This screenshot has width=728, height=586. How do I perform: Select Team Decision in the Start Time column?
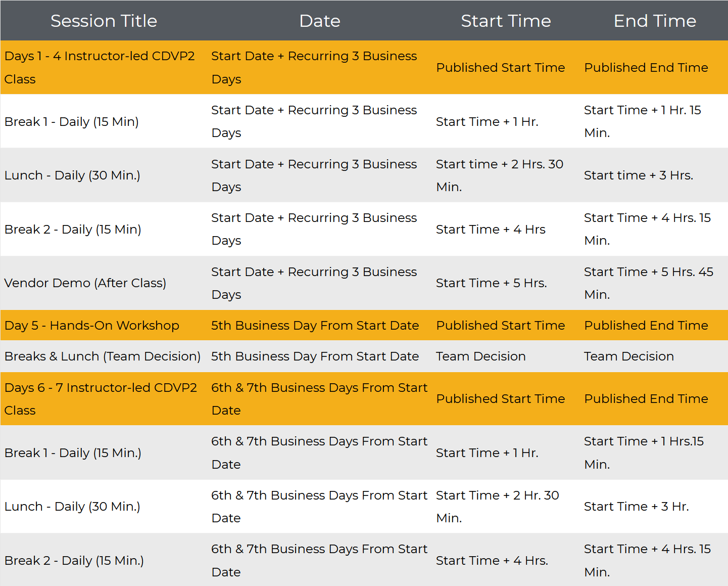pos(480,356)
